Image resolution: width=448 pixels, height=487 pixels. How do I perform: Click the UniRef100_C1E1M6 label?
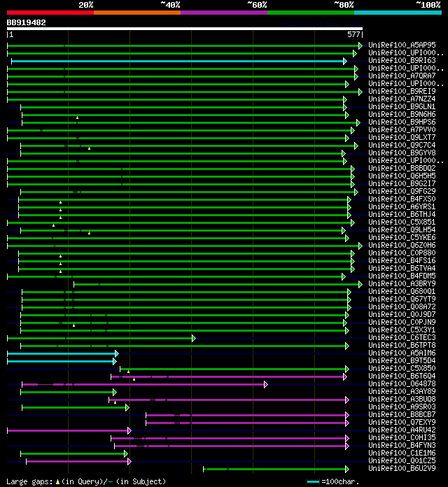[402, 453]
